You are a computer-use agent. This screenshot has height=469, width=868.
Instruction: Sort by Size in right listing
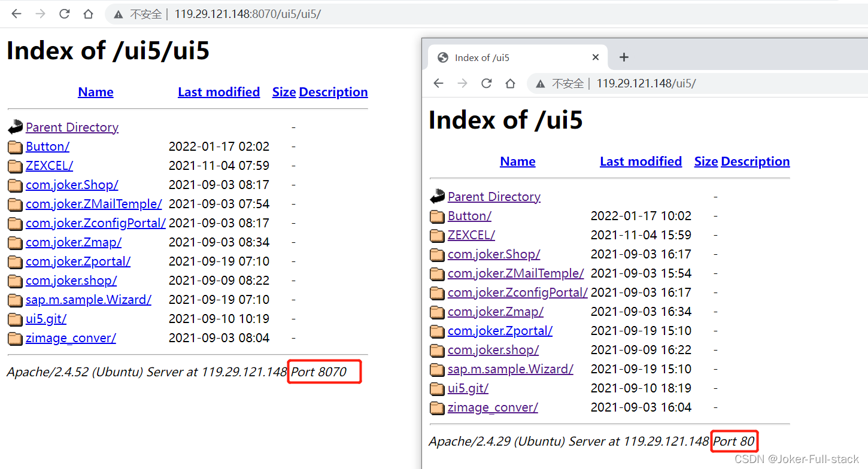[706, 162]
